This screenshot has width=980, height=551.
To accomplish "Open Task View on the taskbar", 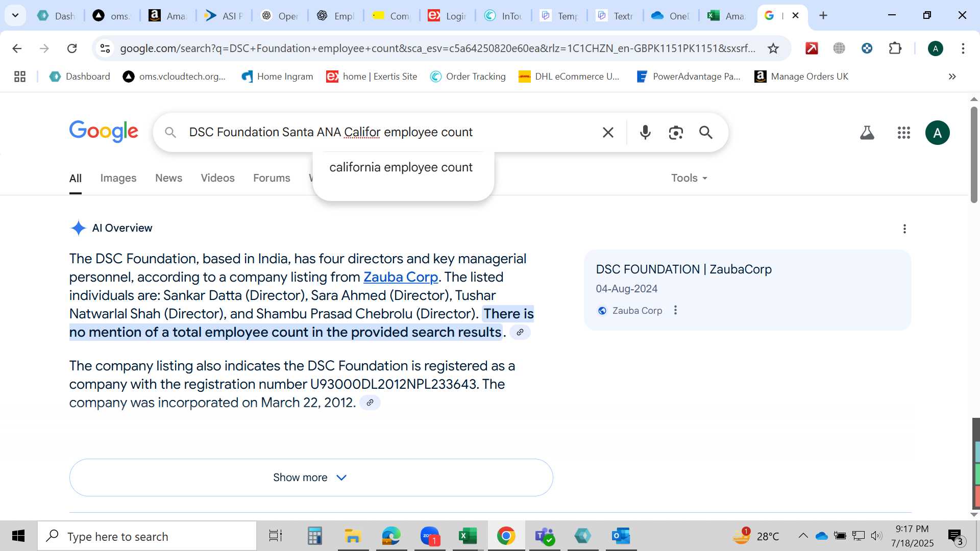I will pos(276,536).
